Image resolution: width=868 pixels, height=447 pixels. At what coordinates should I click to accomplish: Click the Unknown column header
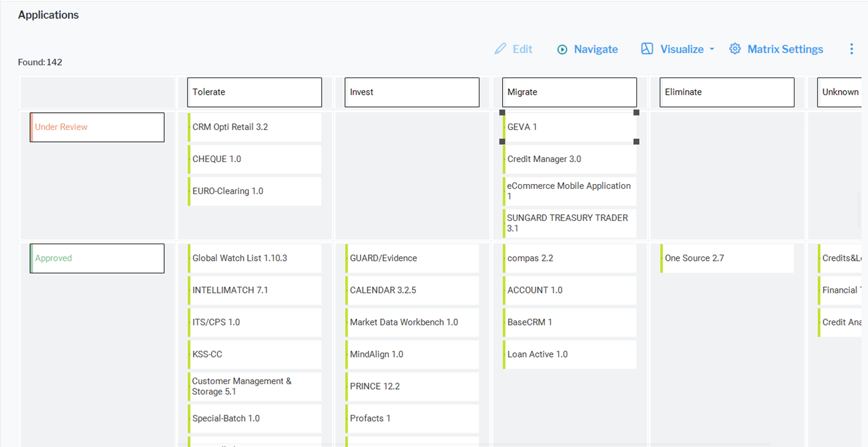point(839,92)
